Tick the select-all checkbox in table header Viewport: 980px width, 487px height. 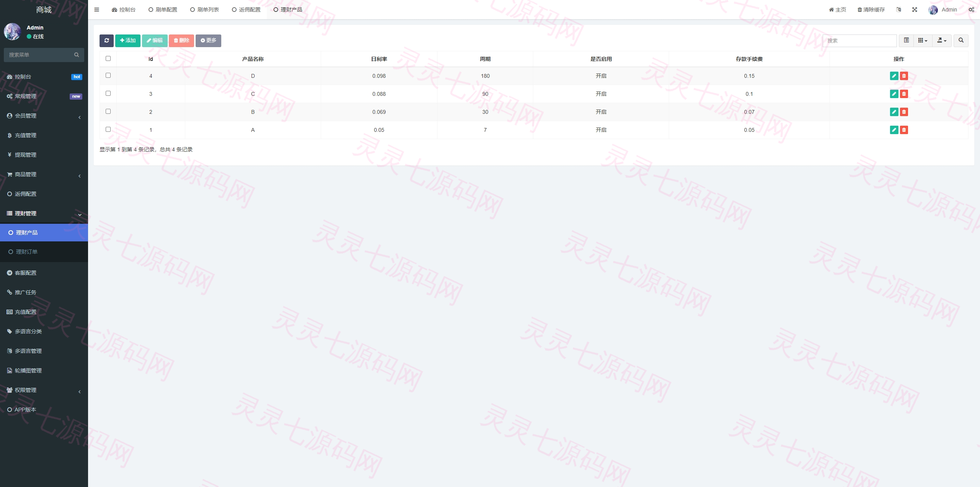tap(108, 59)
